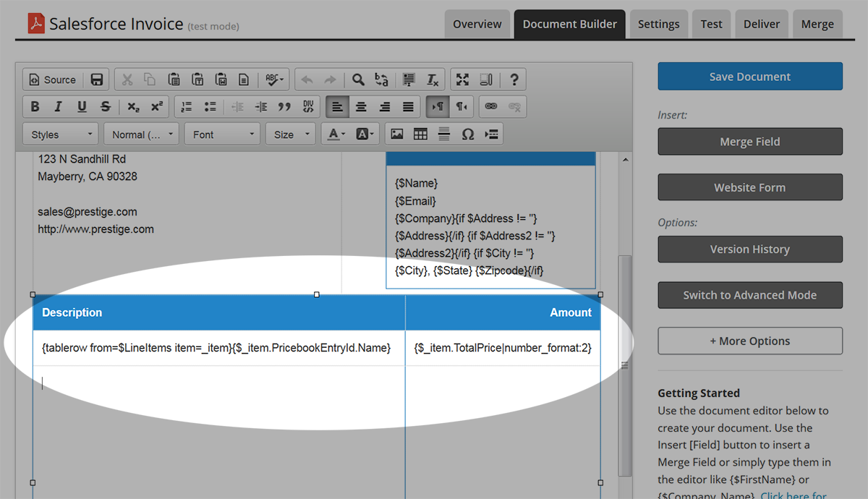Open the Font dropdown
Viewport: 868px width, 499px height.
tap(222, 135)
